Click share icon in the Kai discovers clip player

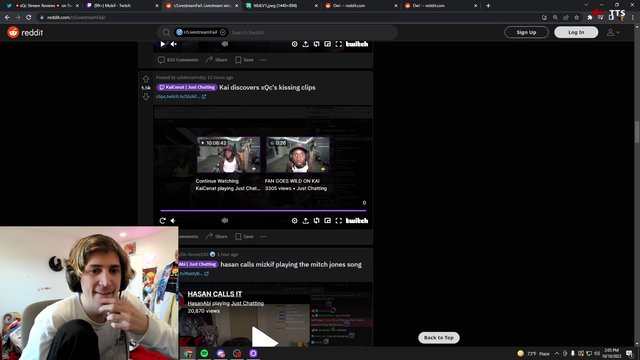tap(305, 220)
